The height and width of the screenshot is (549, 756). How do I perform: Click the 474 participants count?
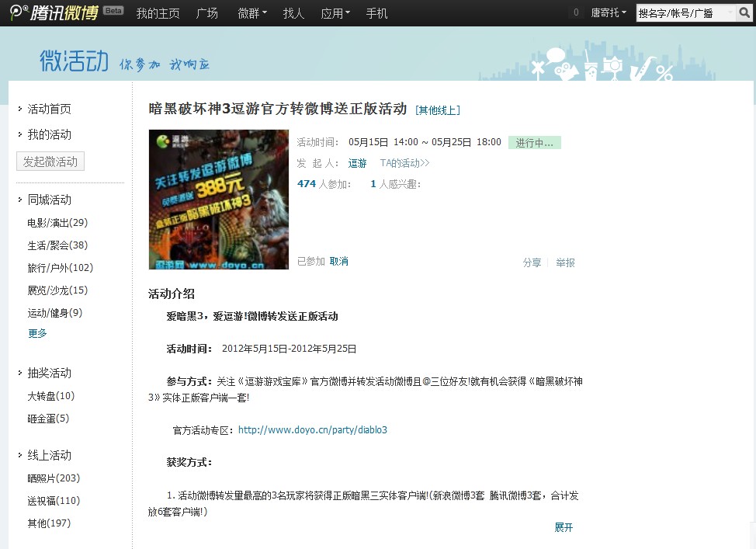click(307, 184)
